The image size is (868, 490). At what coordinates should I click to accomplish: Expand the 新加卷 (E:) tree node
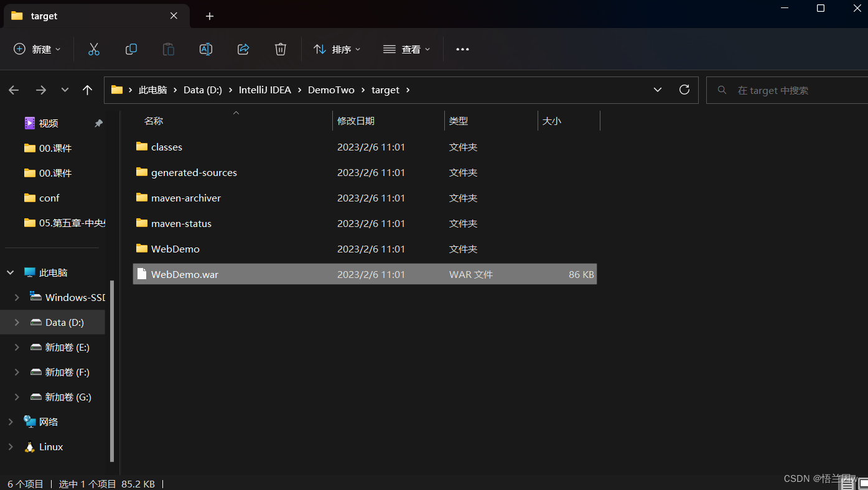point(17,347)
